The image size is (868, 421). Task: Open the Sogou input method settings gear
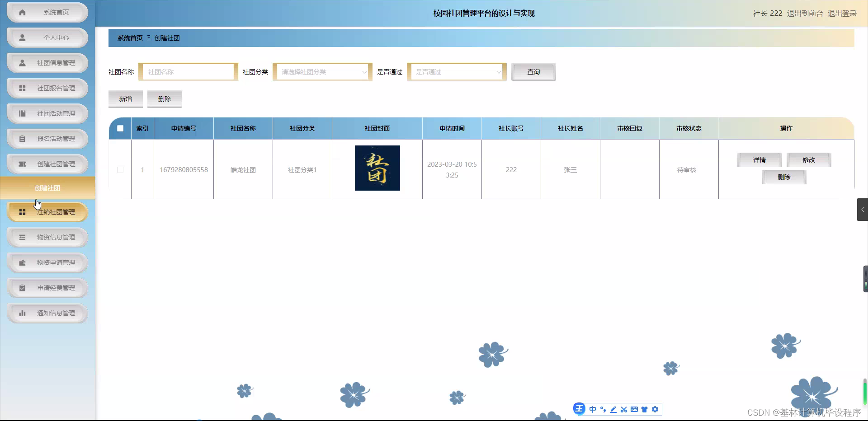click(x=655, y=409)
